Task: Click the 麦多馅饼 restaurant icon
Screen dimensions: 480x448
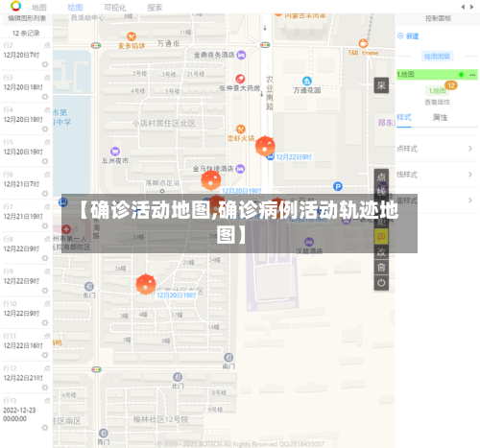Action: click(x=132, y=36)
